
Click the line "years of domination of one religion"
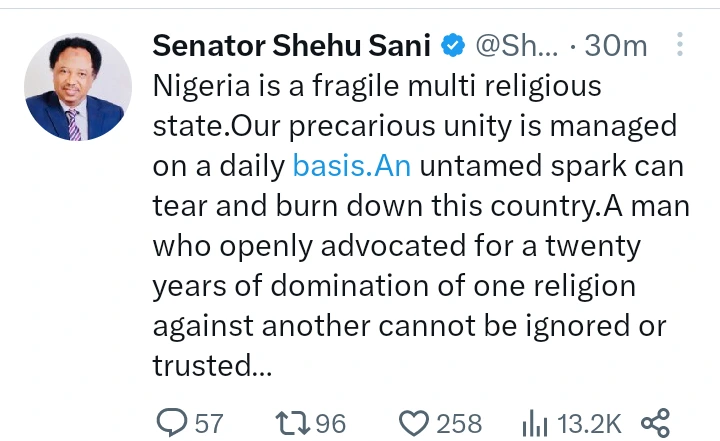393,287
